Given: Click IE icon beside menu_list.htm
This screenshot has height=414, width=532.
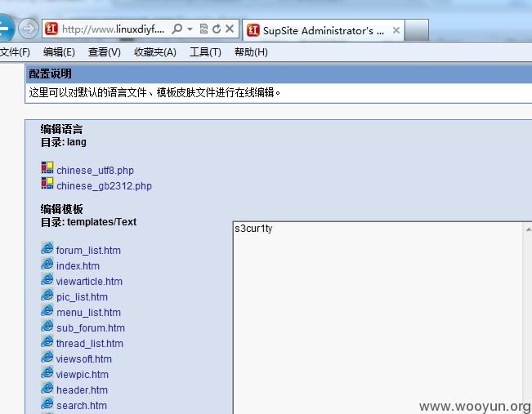Looking at the screenshot, I should (47, 310).
